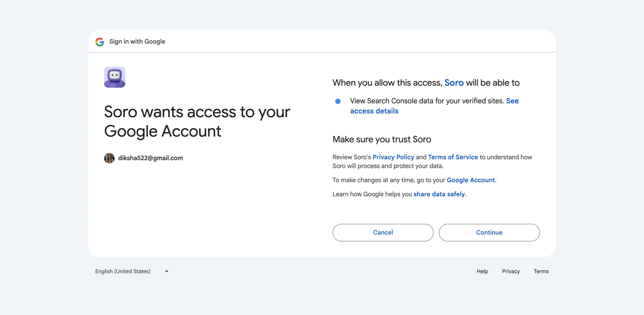Click the Google G logo
The height and width of the screenshot is (315, 644).
tap(100, 42)
